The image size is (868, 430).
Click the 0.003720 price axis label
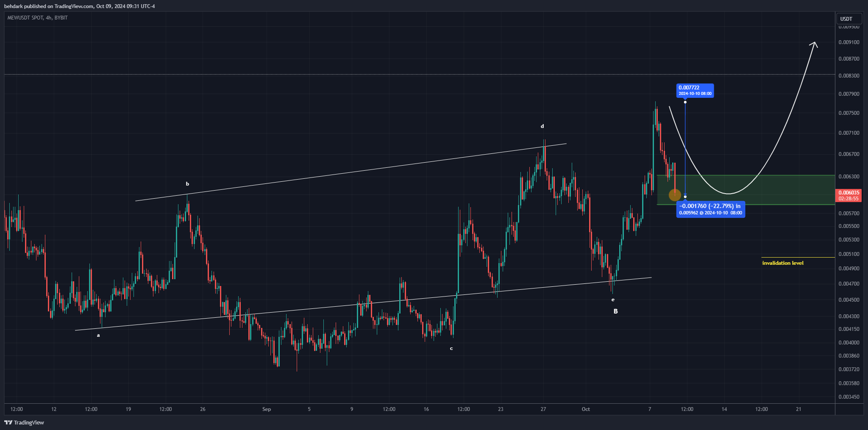click(849, 369)
